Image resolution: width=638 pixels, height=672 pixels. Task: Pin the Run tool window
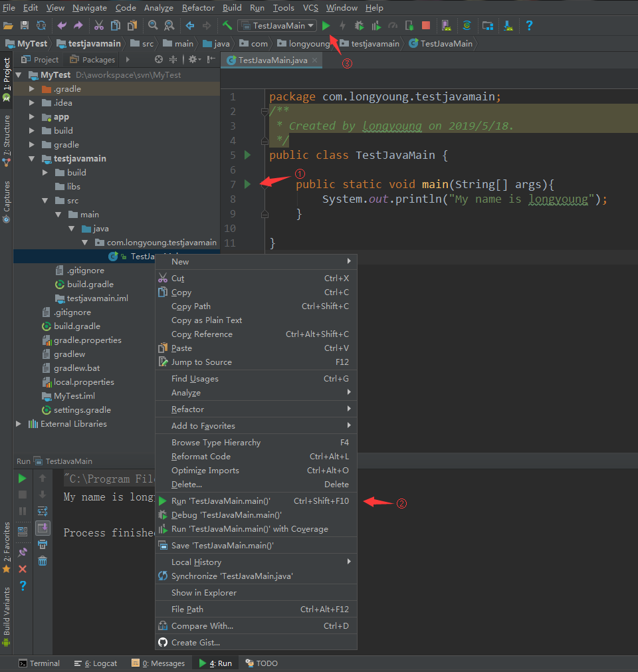[22, 552]
